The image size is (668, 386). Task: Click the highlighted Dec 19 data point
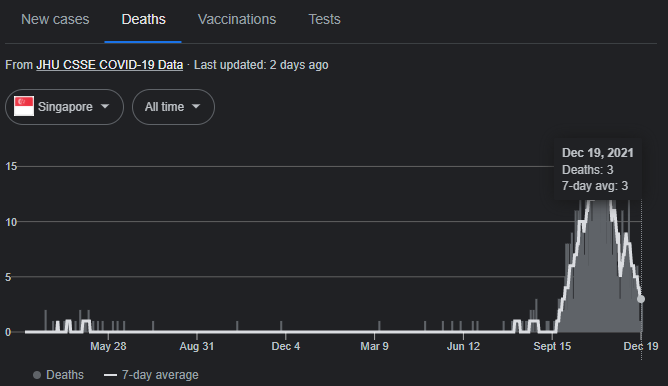[x=641, y=299]
